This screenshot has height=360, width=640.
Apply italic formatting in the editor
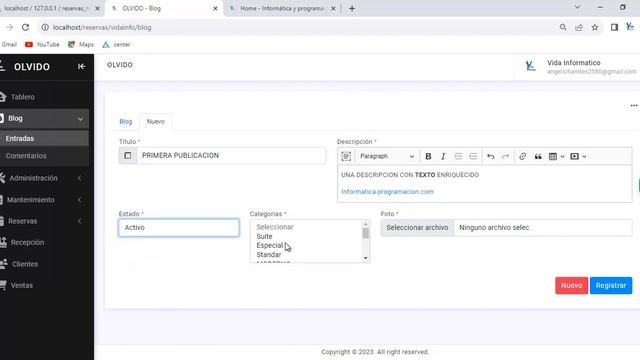443,156
